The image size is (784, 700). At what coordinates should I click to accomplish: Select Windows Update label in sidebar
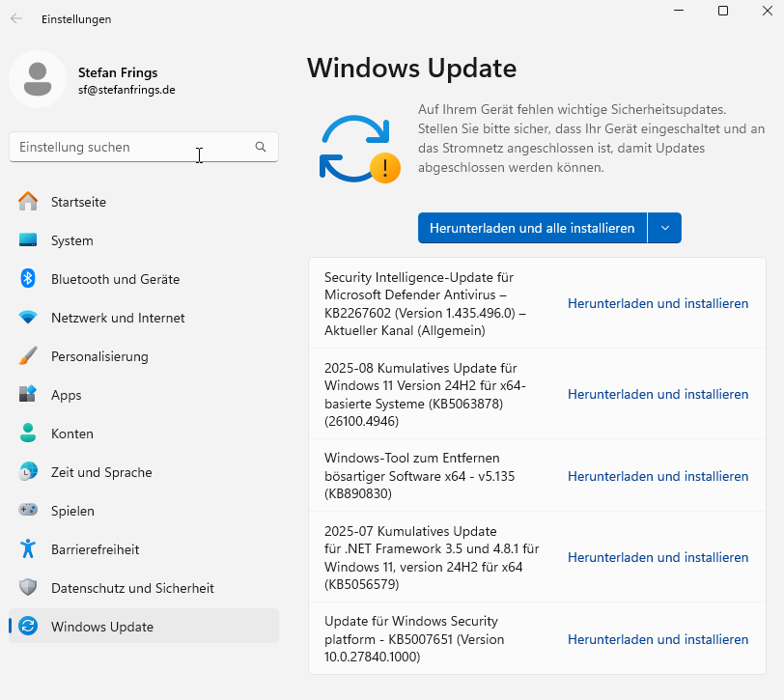pyautogui.click(x=102, y=627)
